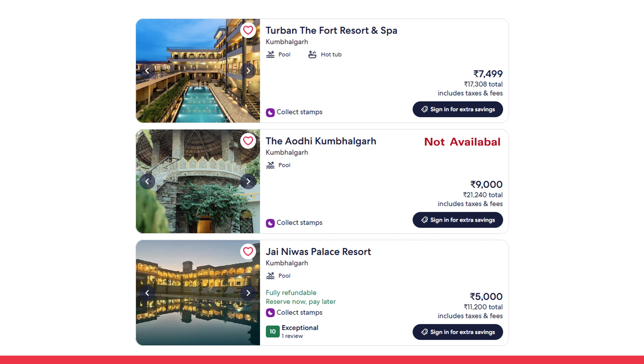Click the pool icon on The Aodhi listing
This screenshot has height=364, width=644.
270,165
